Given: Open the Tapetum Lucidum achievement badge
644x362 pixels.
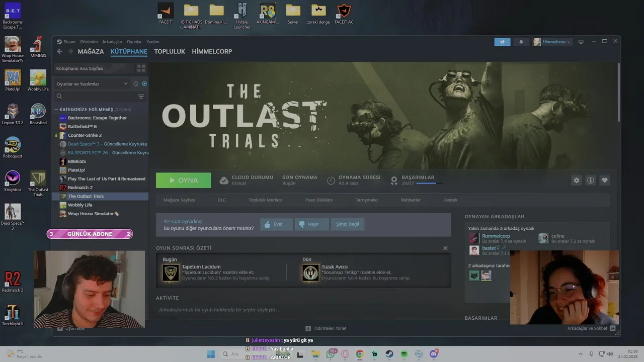Looking at the screenshot, I should (x=171, y=273).
